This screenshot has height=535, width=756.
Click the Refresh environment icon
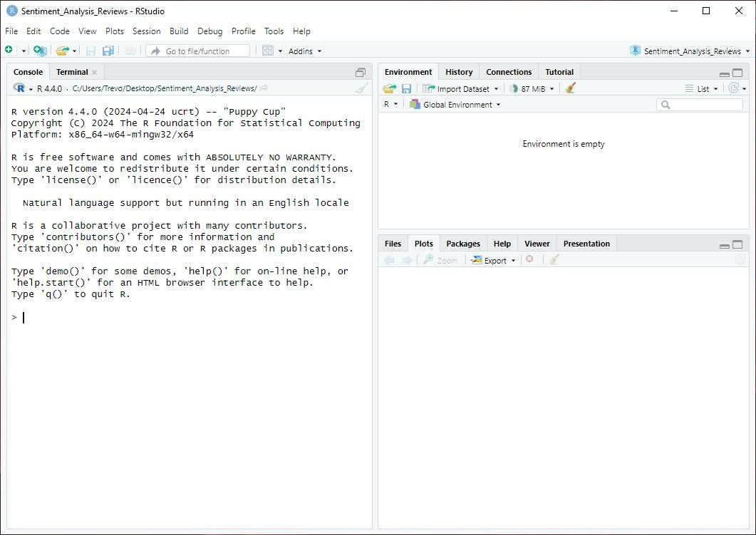pyautogui.click(x=734, y=88)
